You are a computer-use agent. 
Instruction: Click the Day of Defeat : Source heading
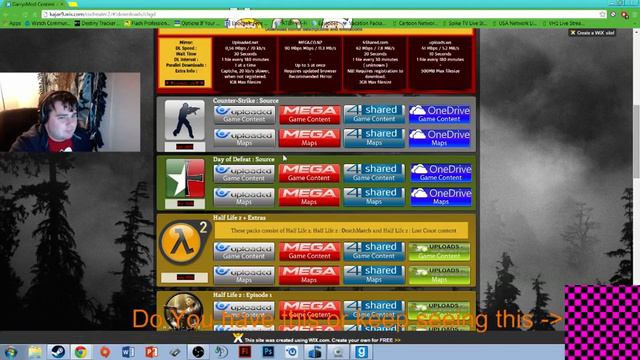click(x=244, y=159)
